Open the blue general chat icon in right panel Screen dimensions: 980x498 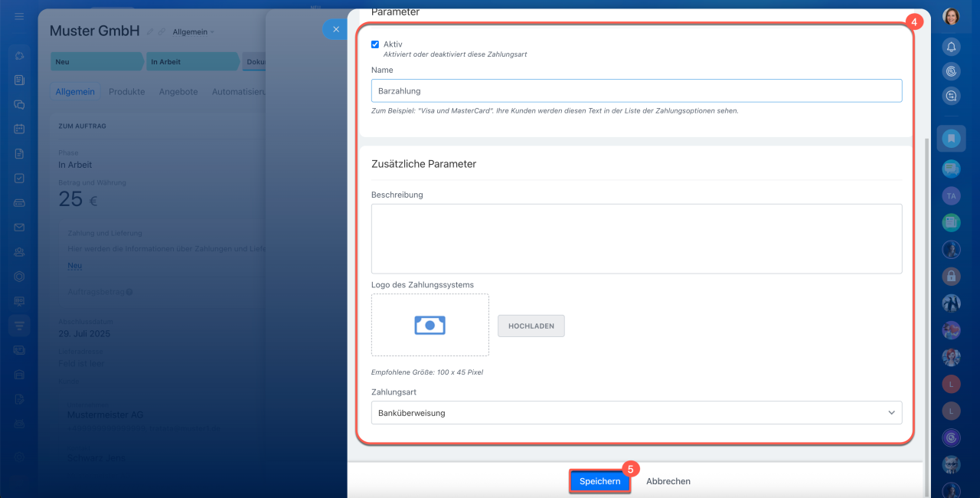[x=951, y=168]
